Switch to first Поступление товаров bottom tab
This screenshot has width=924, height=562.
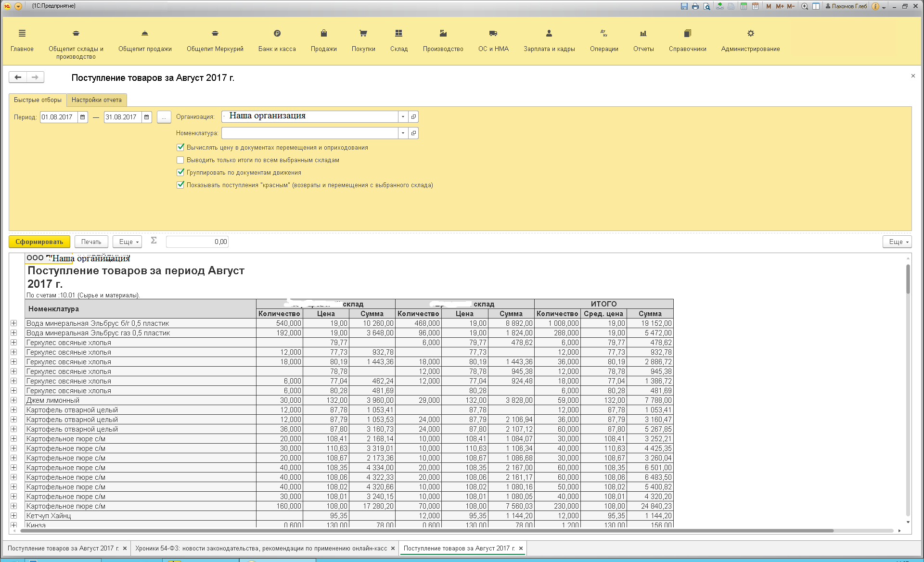63,548
